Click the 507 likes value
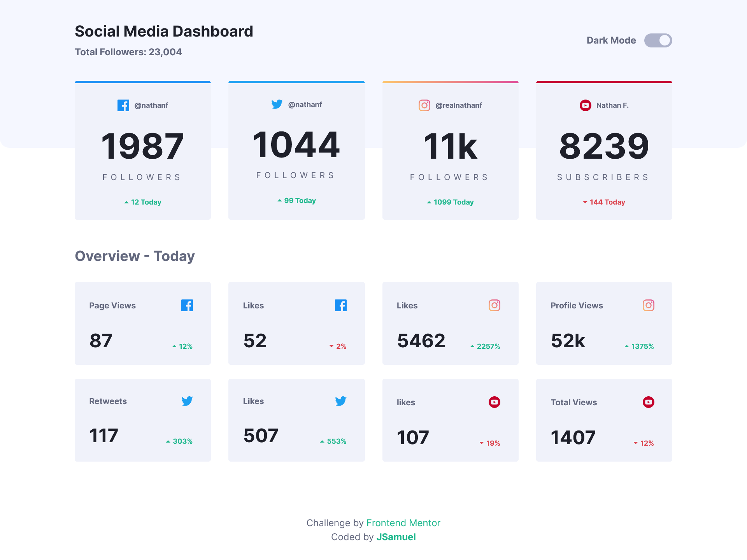The height and width of the screenshot is (560, 747). 261,436
